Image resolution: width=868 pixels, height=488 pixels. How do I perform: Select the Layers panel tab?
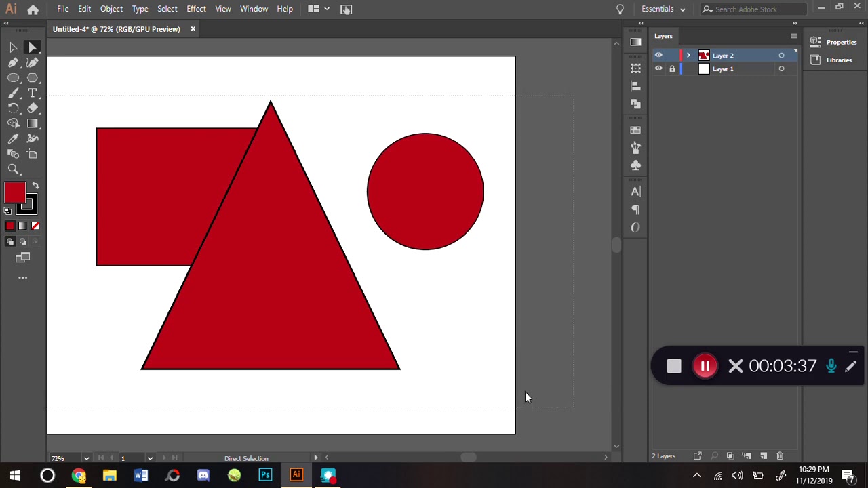[663, 36]
